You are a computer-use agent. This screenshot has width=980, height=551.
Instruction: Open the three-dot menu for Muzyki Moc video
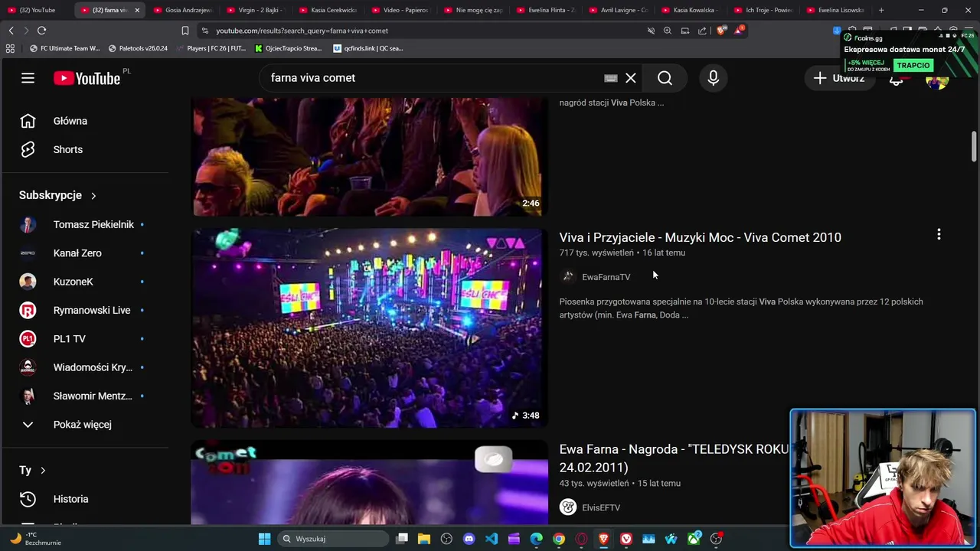[939, 235]
